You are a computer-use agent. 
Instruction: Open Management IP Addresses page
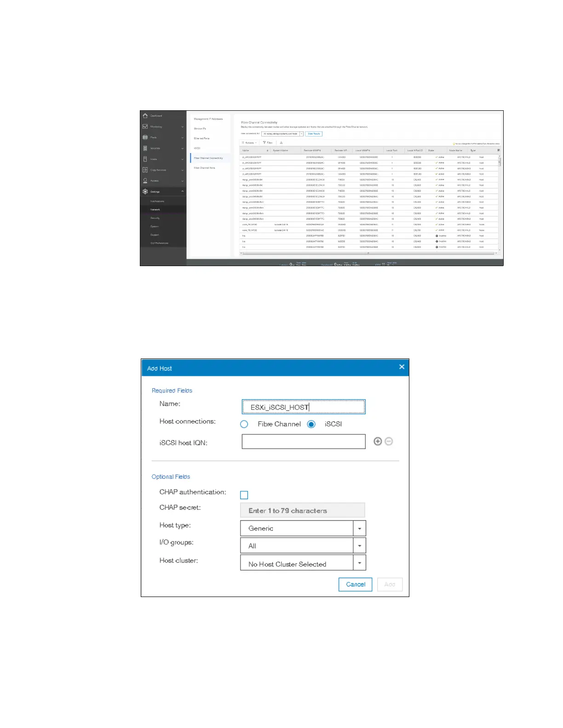click(208, 119)
